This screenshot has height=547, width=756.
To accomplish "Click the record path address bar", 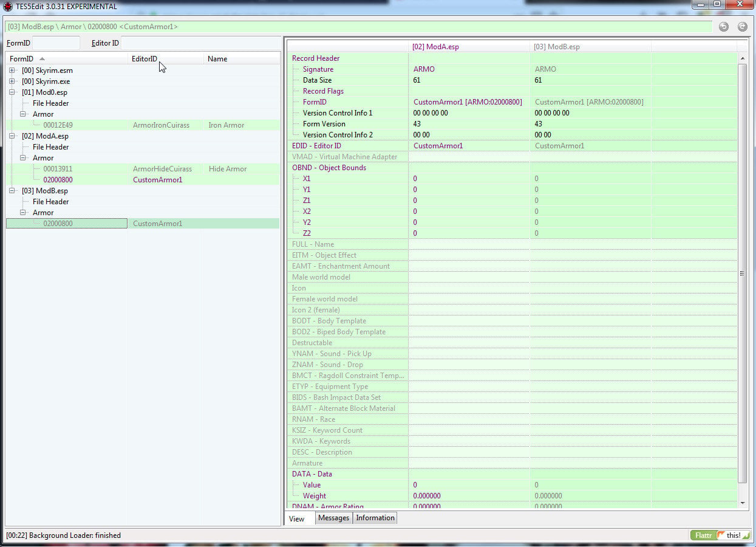I will coord(358,27).
